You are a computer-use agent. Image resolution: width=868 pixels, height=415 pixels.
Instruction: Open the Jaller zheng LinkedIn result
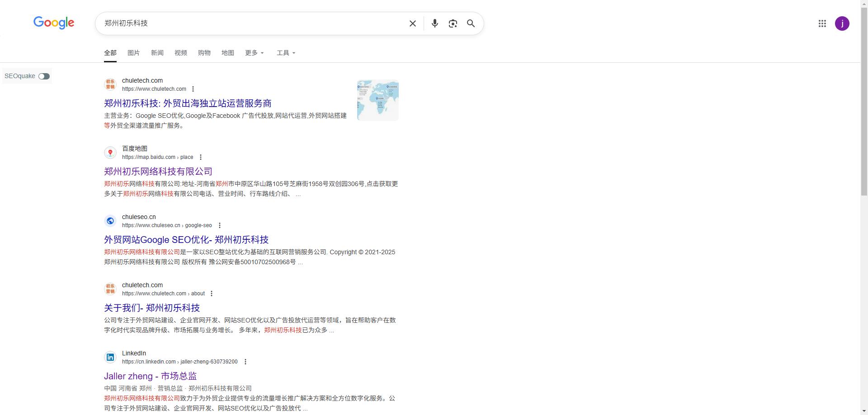point(151,376)
